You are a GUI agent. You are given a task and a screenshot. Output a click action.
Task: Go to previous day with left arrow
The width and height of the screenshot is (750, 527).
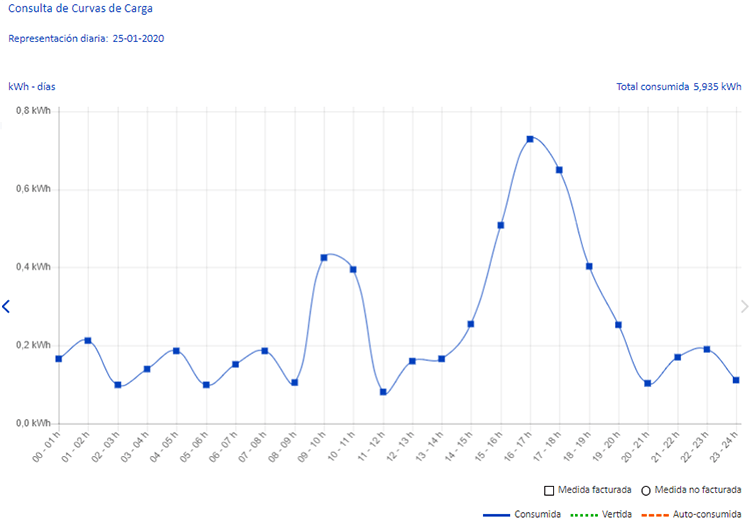click(6, 307)
